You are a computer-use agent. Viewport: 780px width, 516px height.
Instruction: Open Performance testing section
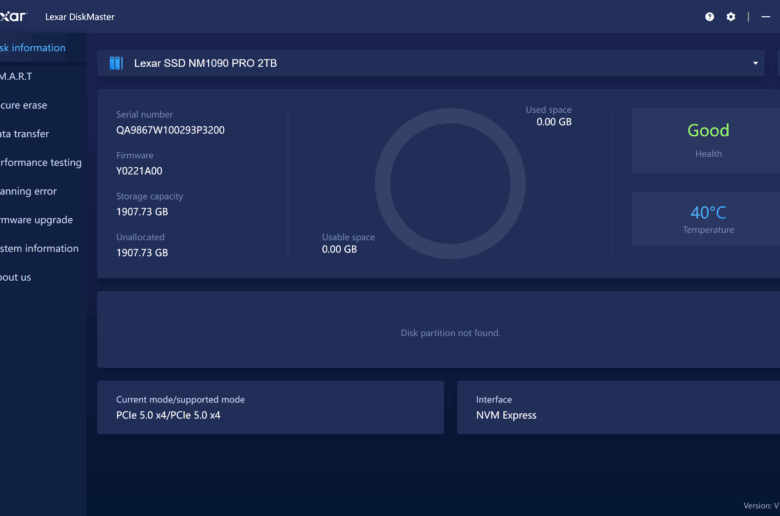(41, 163)
